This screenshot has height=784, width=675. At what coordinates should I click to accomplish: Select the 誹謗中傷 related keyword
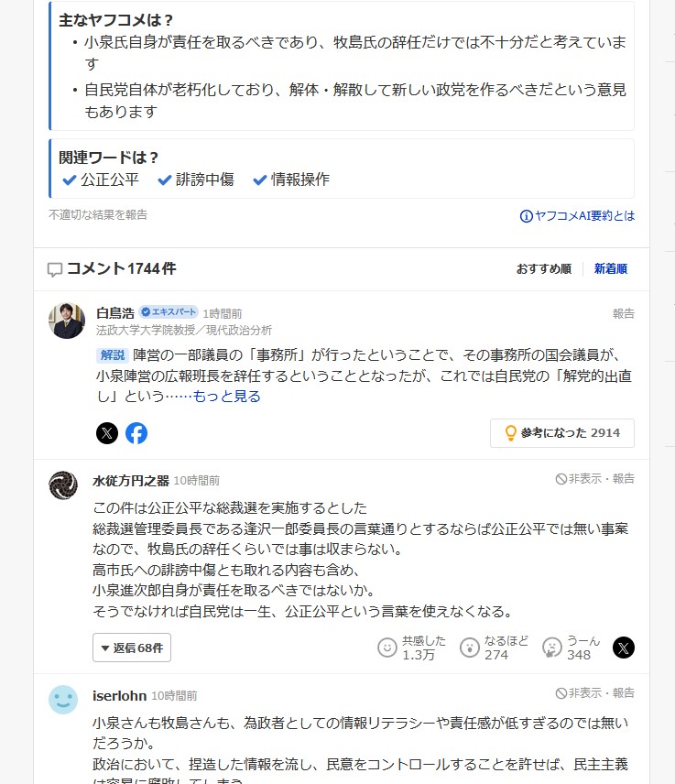(196, 180)
